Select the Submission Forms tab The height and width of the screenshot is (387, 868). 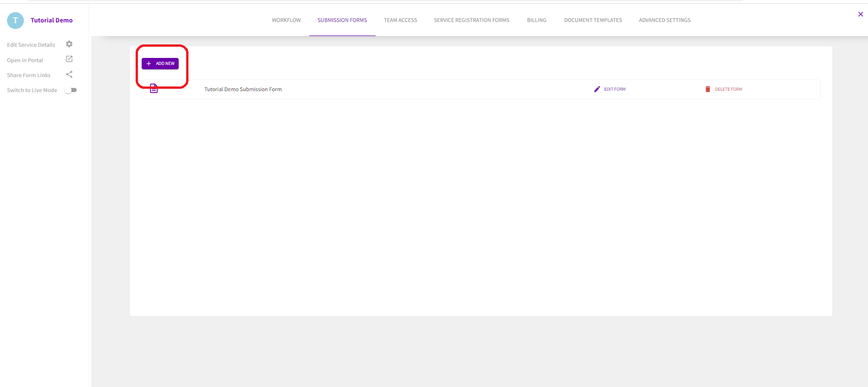tap(342, 21)
